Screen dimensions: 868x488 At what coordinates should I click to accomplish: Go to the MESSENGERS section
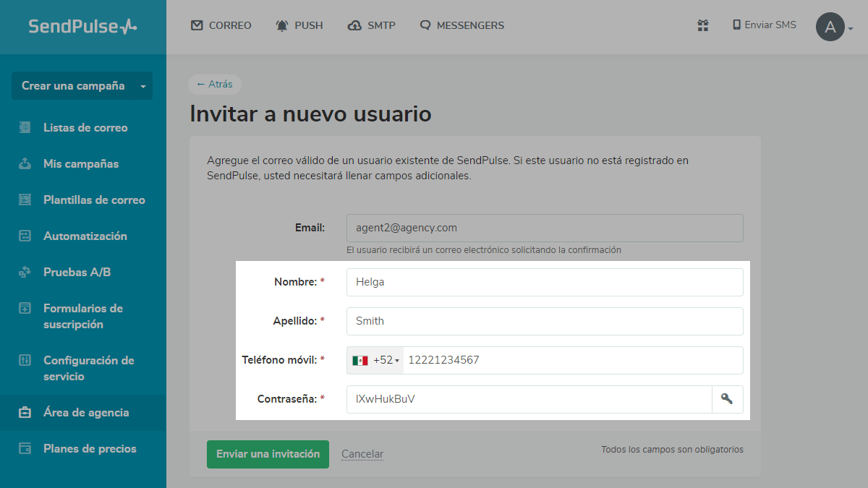pyautogui.click(x=461, y=25)
